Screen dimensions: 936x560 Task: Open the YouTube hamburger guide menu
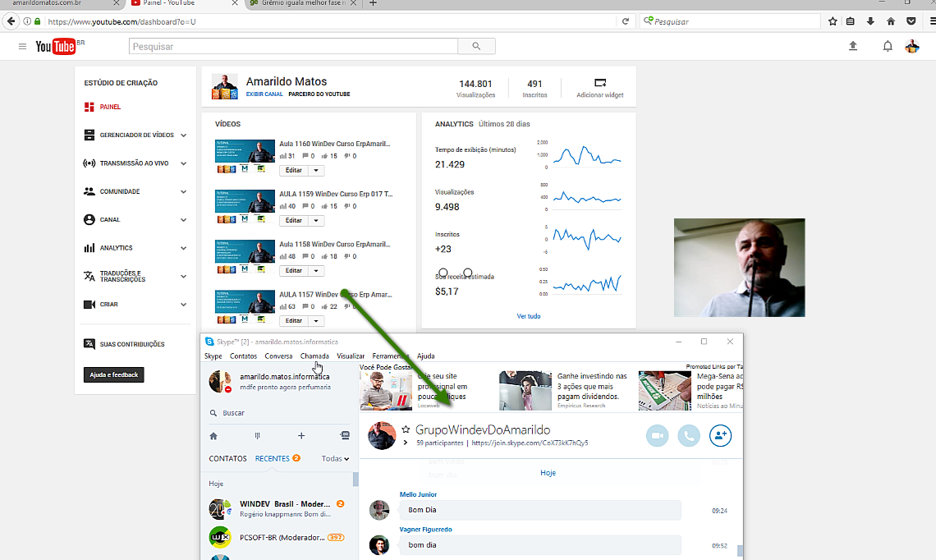tap(22, 47)
